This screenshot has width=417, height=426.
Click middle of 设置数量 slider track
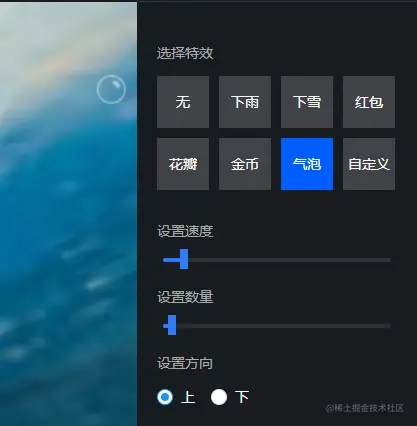(x=277, y=326)
